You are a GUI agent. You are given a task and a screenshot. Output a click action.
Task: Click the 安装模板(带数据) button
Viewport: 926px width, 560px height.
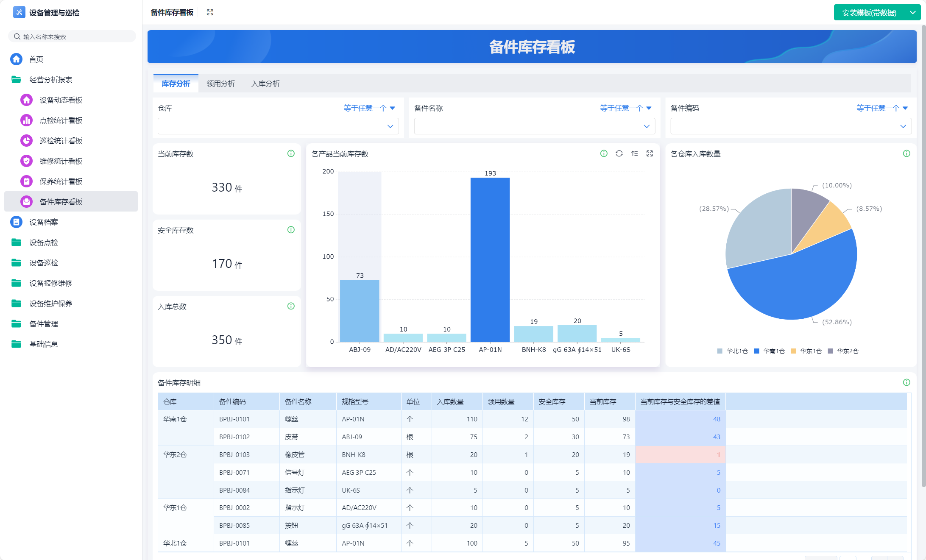pyautogui.click(x=869, y=13)
